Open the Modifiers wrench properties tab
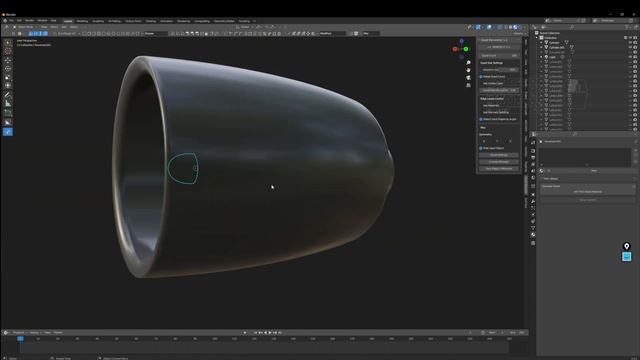 click(x=533, y=201)
